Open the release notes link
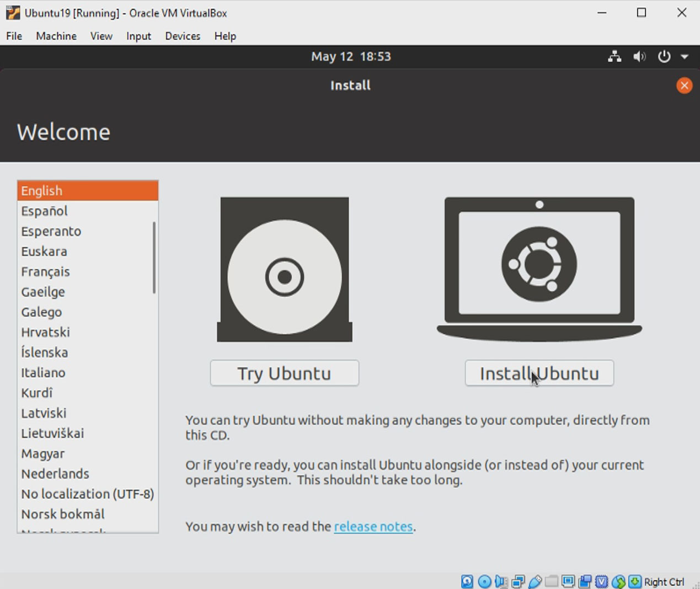 pyautogui.click(x=373, y=527)
